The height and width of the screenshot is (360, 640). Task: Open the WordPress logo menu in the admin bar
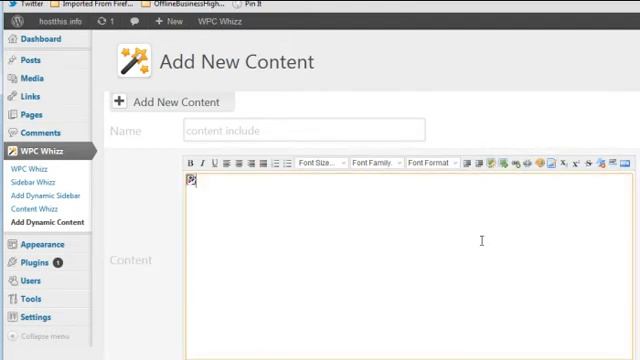tap(17, 21)
